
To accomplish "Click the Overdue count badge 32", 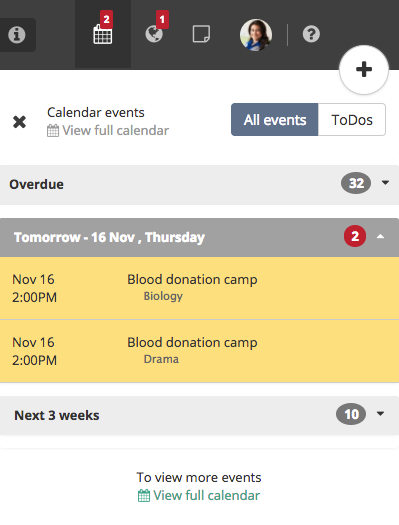I will pyautogui.click(x=356, y=183).
